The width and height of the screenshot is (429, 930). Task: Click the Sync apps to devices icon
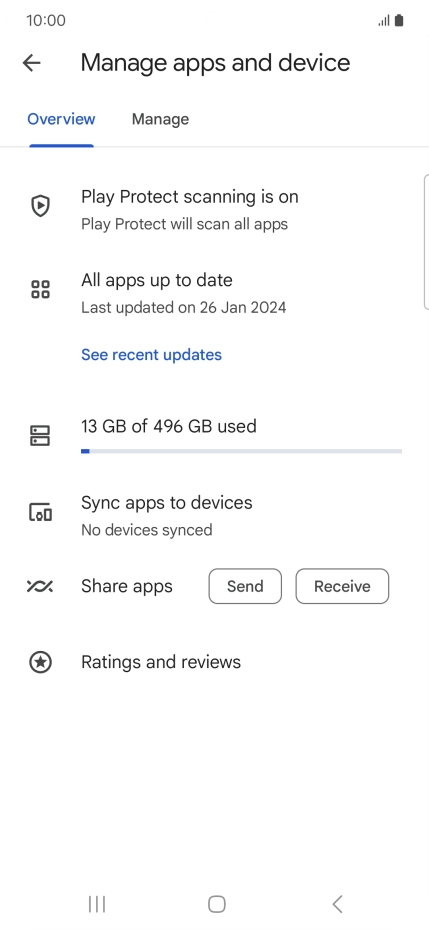coord(40,512)
